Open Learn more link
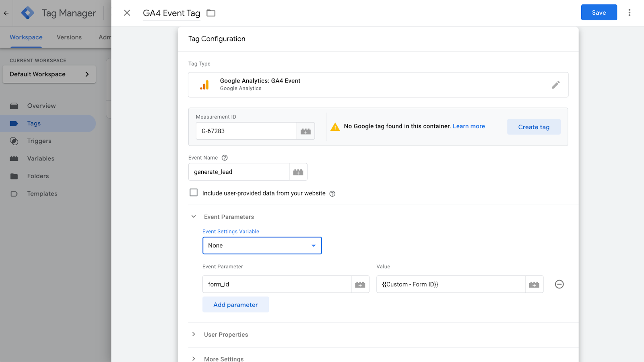 (469, 126)
